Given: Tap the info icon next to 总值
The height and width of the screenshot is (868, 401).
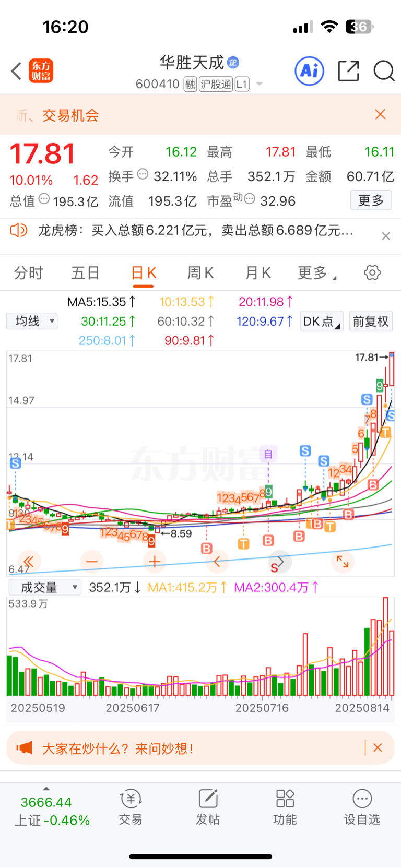Looking at the screenshot, I should (x=44, y=199).
